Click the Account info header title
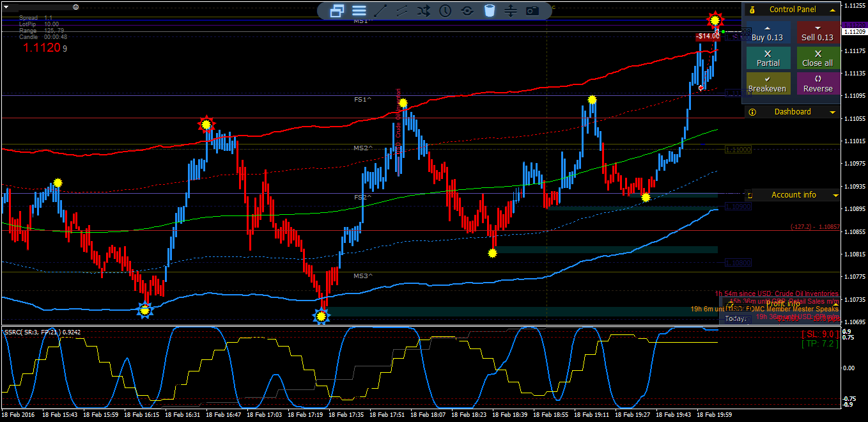 pyautogui.click(x=793, y=195)
